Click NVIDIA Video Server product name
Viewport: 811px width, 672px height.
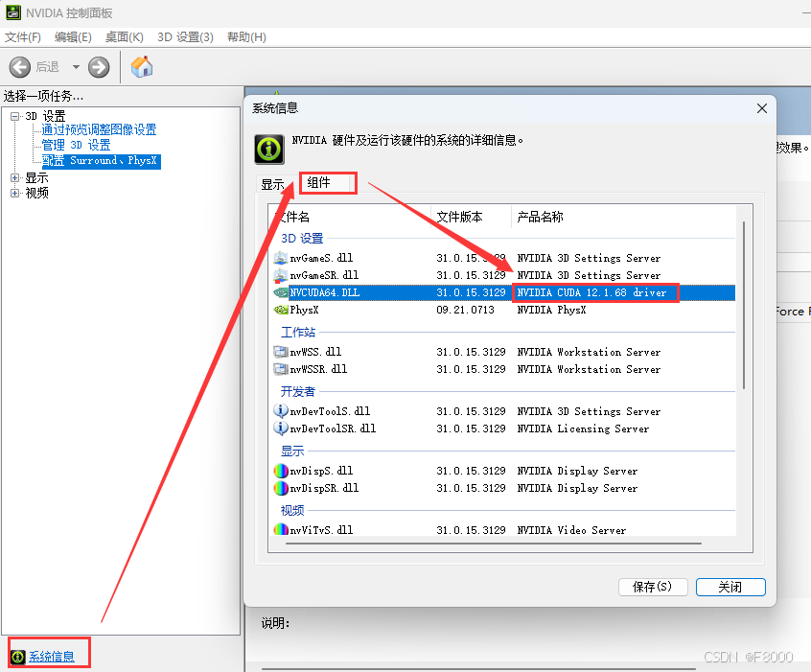pos(571,530)
